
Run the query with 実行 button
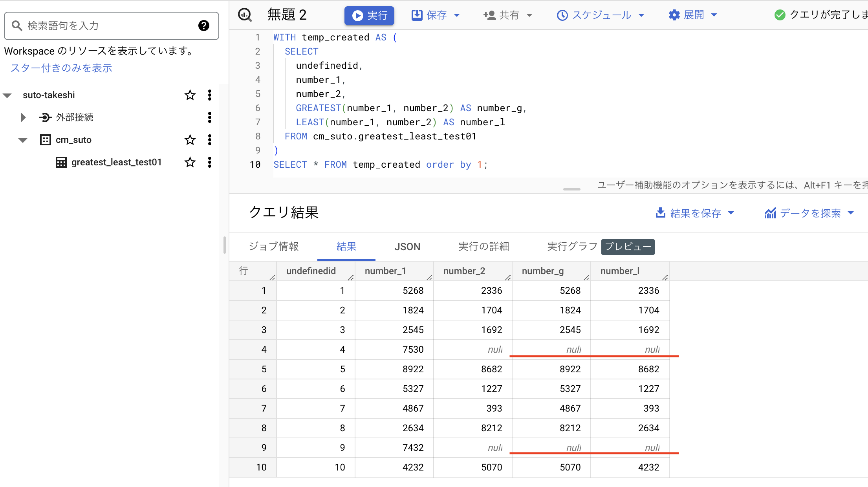pyautogui.click(x=369, y=15)
